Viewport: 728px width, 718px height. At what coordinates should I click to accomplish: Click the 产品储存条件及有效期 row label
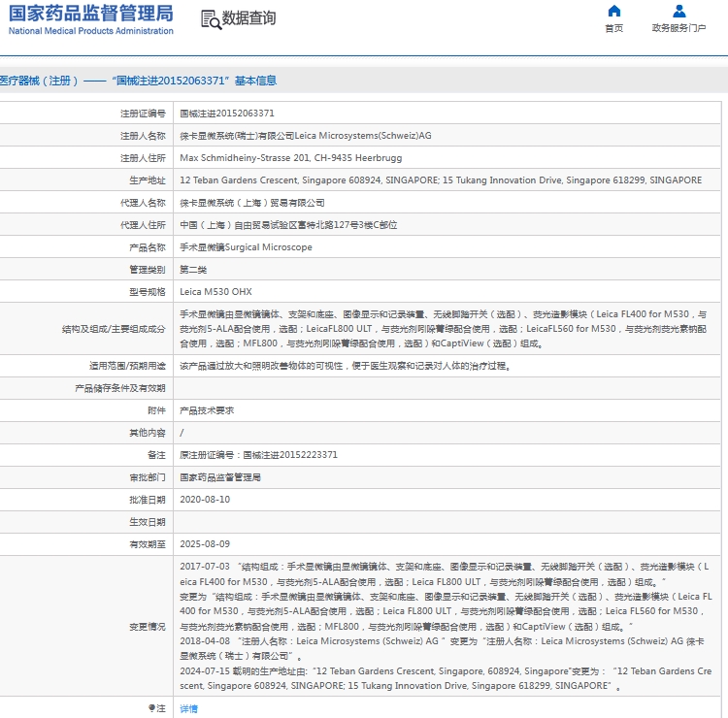(120, 388)
